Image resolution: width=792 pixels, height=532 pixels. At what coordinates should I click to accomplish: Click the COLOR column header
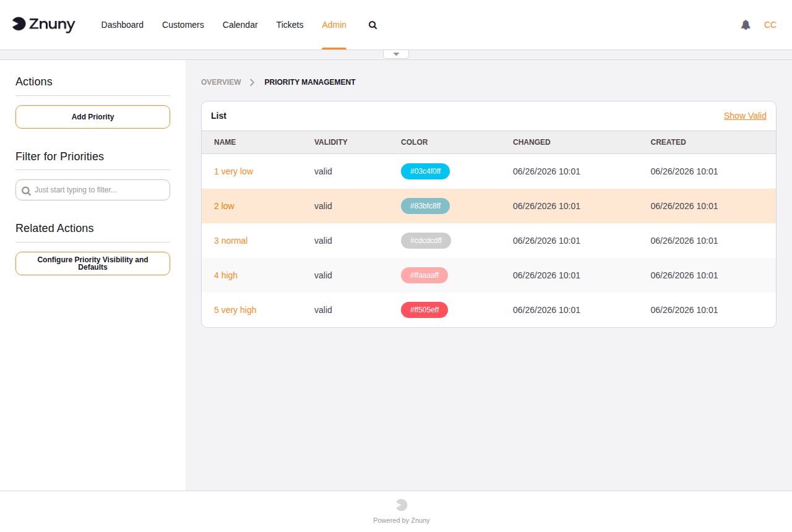click(x=415, y=142)
